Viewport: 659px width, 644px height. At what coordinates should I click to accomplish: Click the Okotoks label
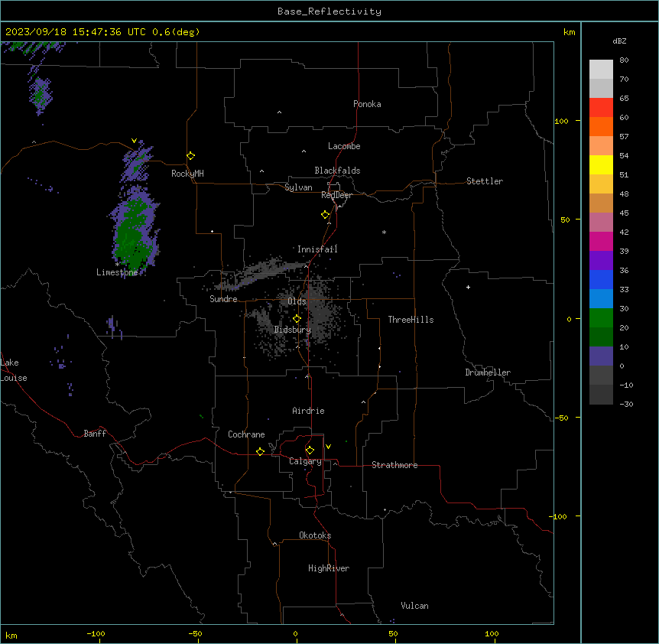315,535
